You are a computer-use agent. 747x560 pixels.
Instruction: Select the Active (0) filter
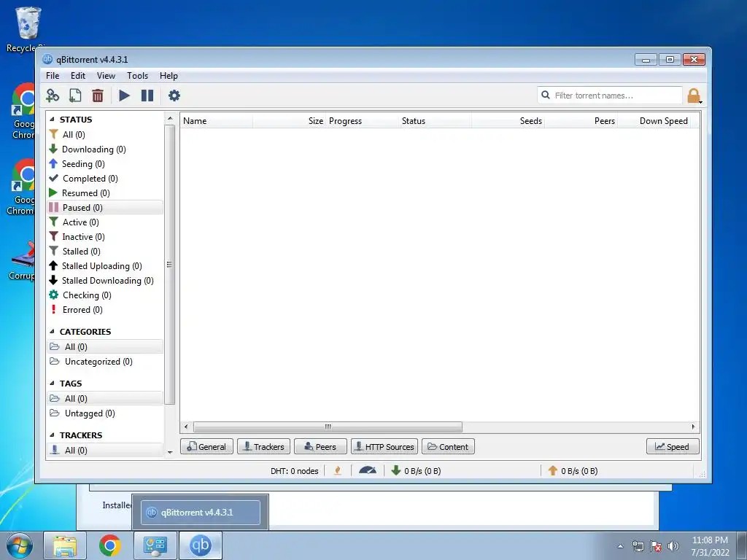[105, 222]
